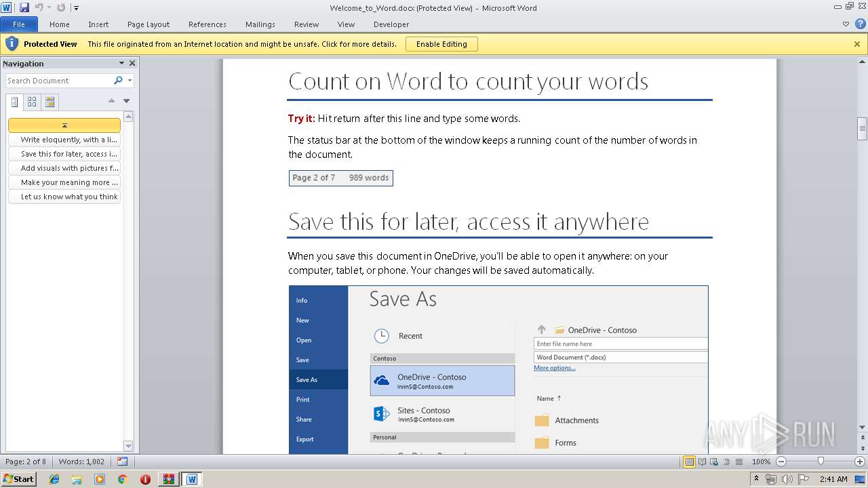Viewport: 868px width, 488px height.
Task: Select heading 'Make your meaning more ...'
Action: (x=64, y=182)
